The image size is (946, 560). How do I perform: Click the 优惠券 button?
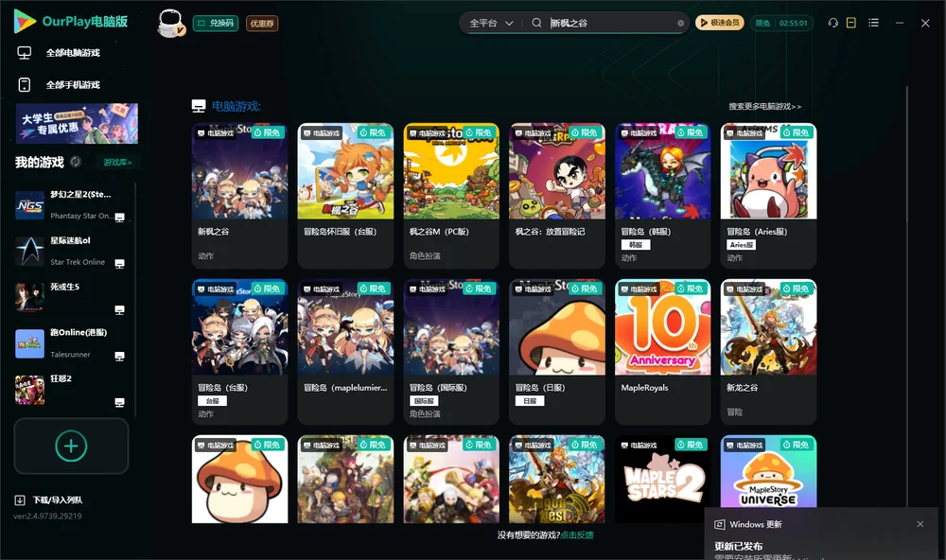point(262,23)
